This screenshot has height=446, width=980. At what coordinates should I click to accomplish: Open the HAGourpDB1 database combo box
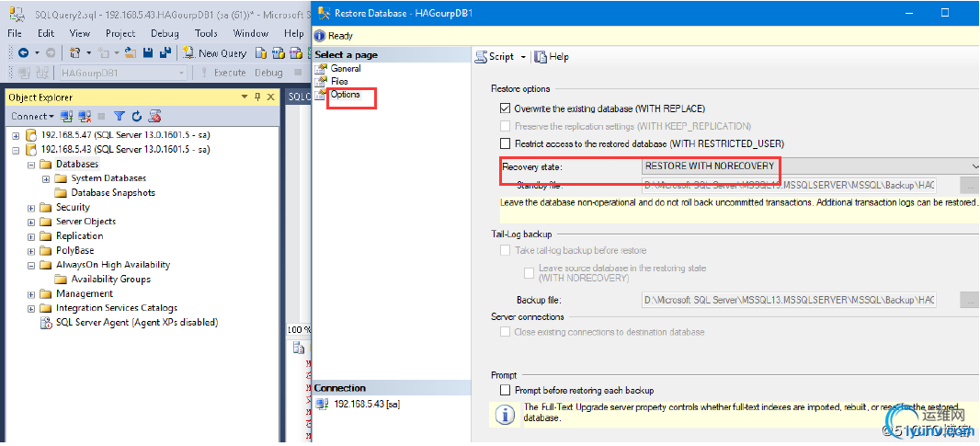point(122,73)
